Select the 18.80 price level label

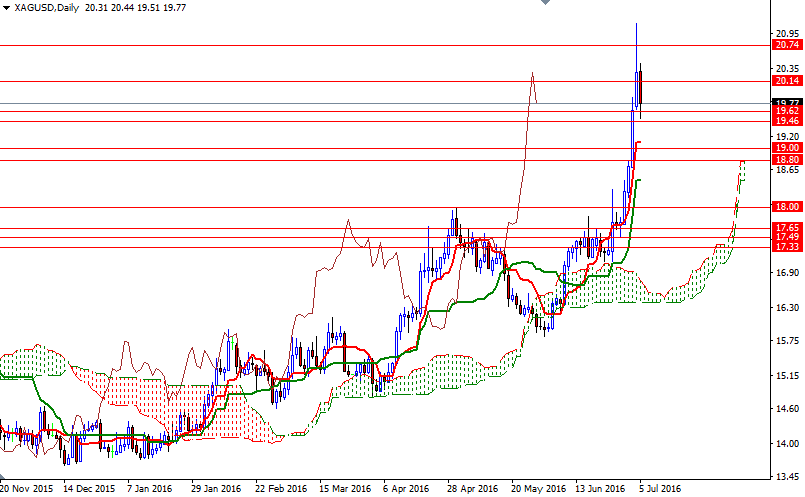coord(786,160)
